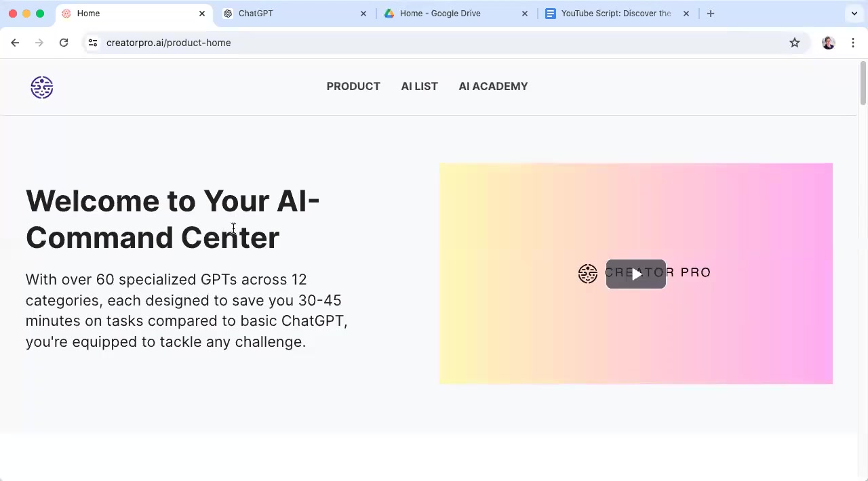Close the Home tab
Viewport: 868px width, 481px height.
202,14
